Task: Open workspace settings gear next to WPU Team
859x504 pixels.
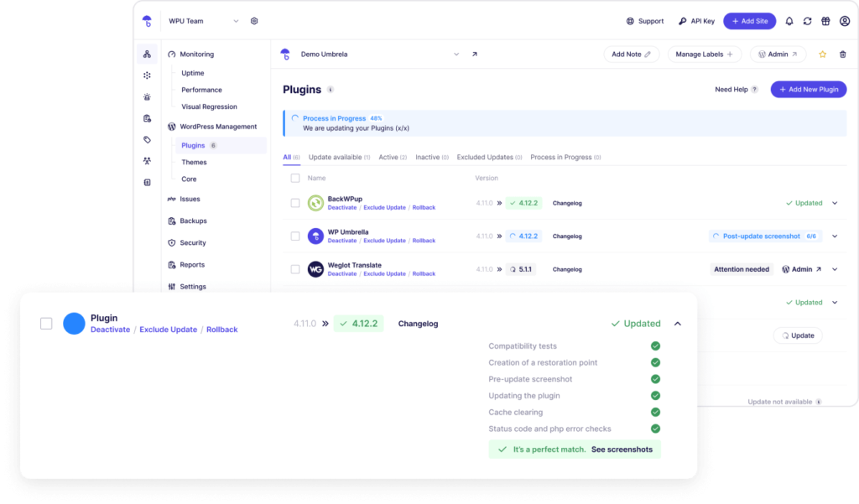Action: (254, 21)
